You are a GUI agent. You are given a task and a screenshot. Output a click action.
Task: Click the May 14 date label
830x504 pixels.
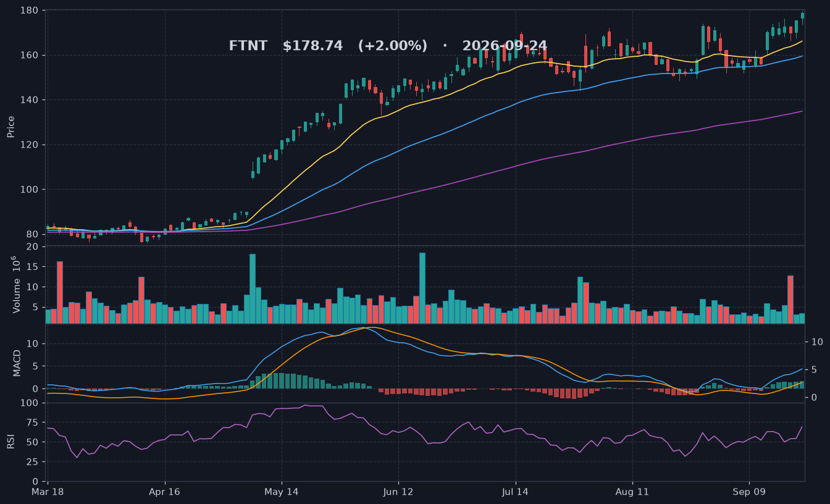[x=282, y=492]
